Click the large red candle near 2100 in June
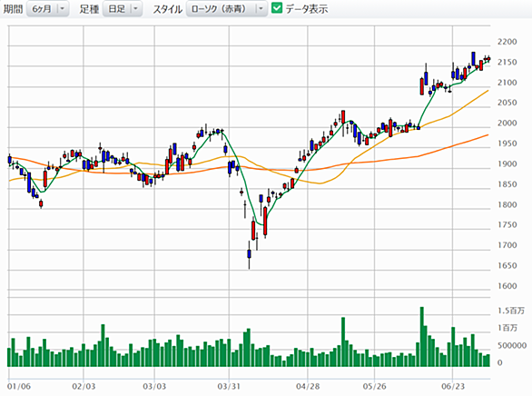The width and height of the screenshot is (532, 396). (x=422, y=86)
